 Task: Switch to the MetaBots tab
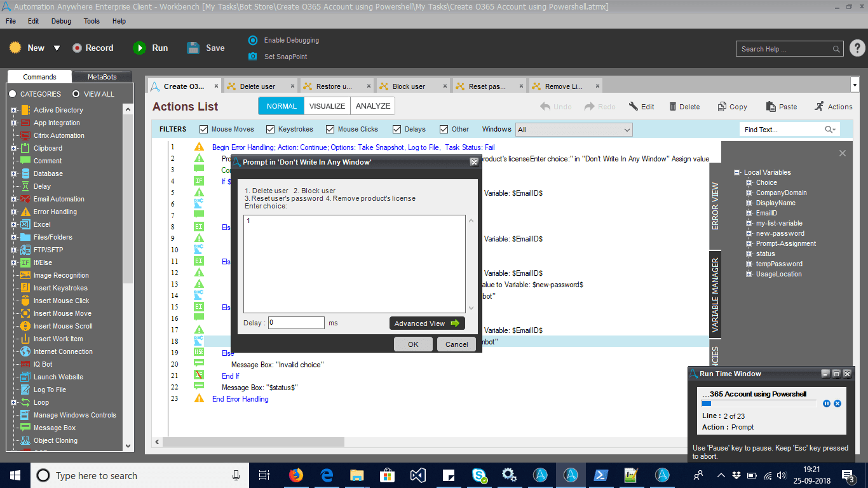tap(102, 77)
